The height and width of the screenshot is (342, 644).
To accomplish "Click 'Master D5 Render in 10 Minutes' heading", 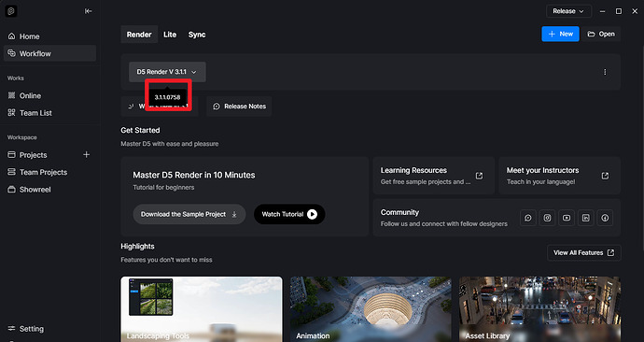I will [x=194, y=175].
